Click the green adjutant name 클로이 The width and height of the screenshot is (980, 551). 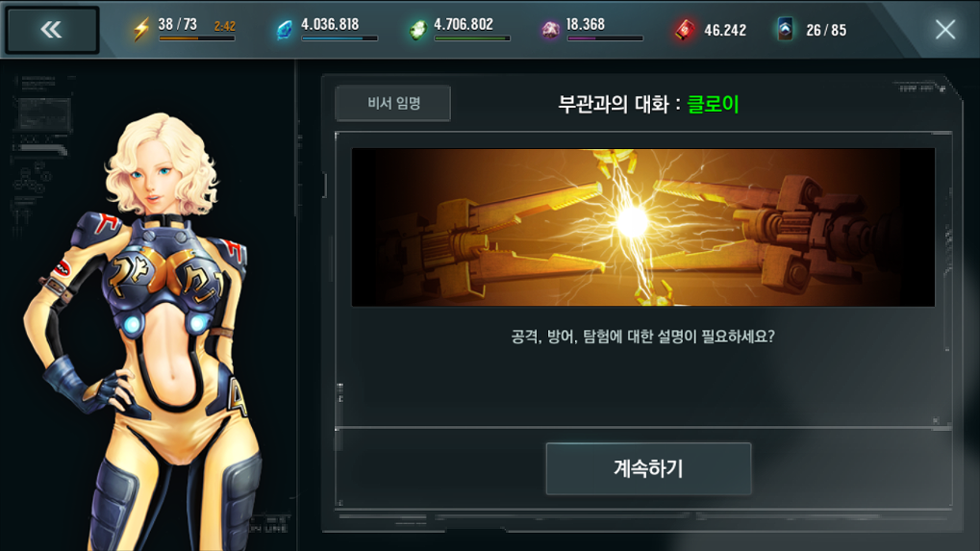714,104
